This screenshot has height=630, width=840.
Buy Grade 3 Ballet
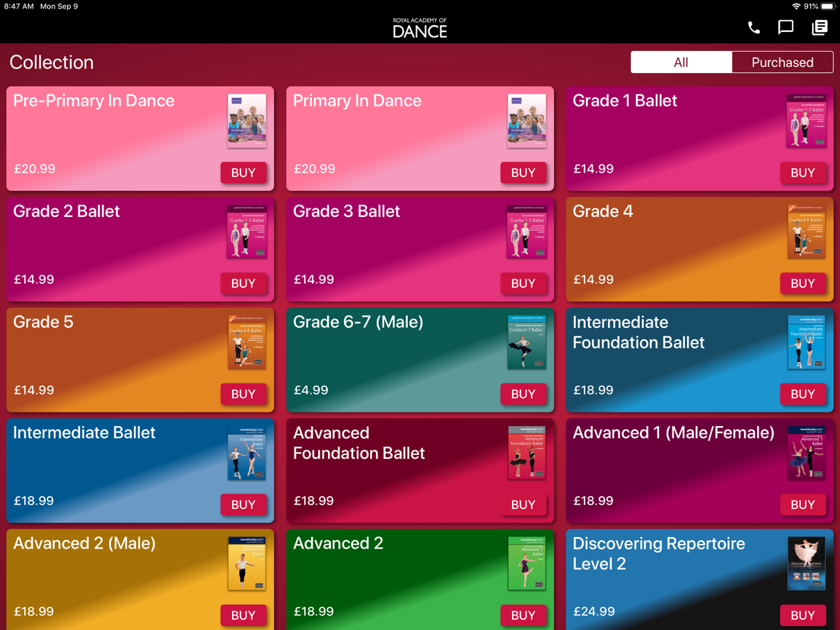(523, 283)
